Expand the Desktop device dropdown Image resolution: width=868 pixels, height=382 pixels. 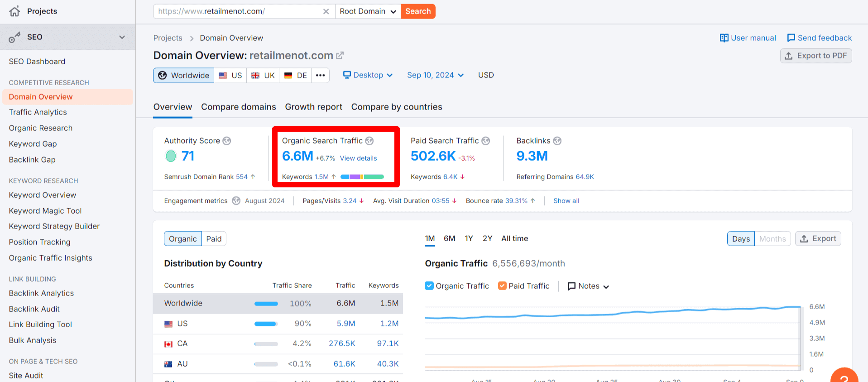[x=368, y=75]
